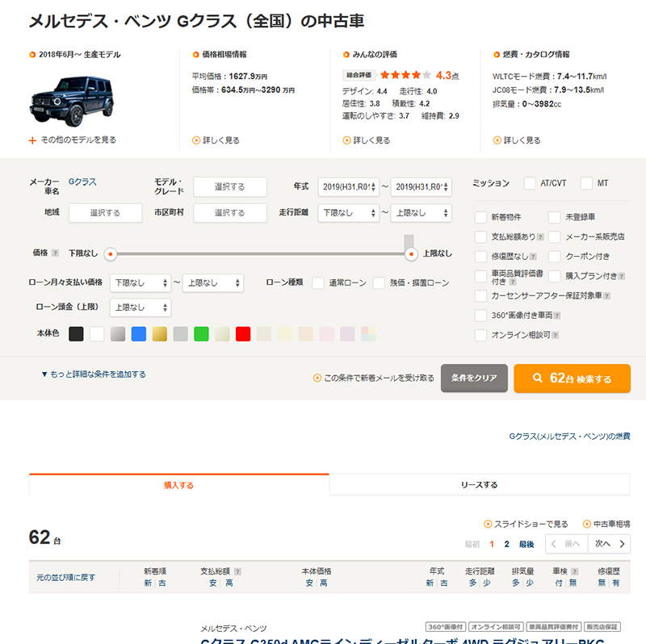Screen dimensions: 646x644
Task: Open slideshow view via スライドショーで見る icon
Action: click(488, 524)
